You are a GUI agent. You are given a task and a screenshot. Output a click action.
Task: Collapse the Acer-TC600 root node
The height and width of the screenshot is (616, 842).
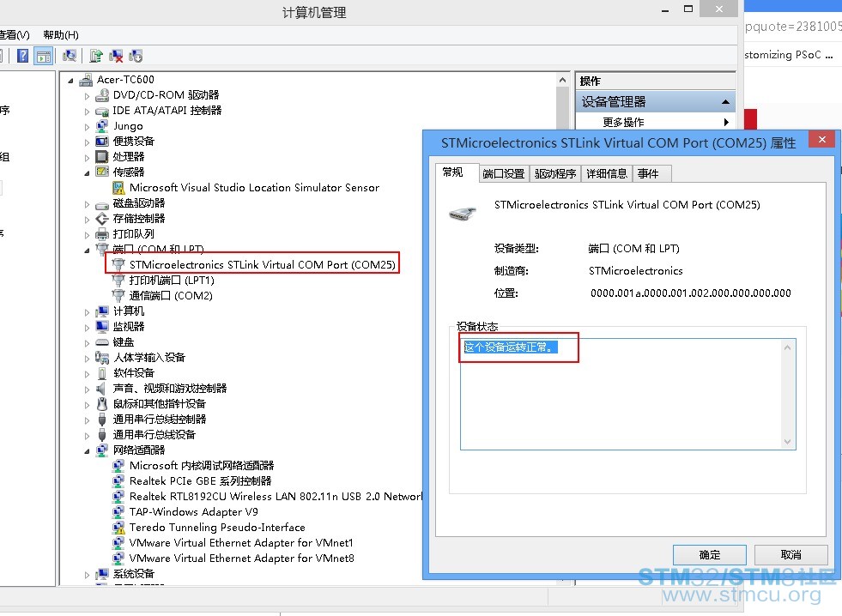(x=71, y=81)
